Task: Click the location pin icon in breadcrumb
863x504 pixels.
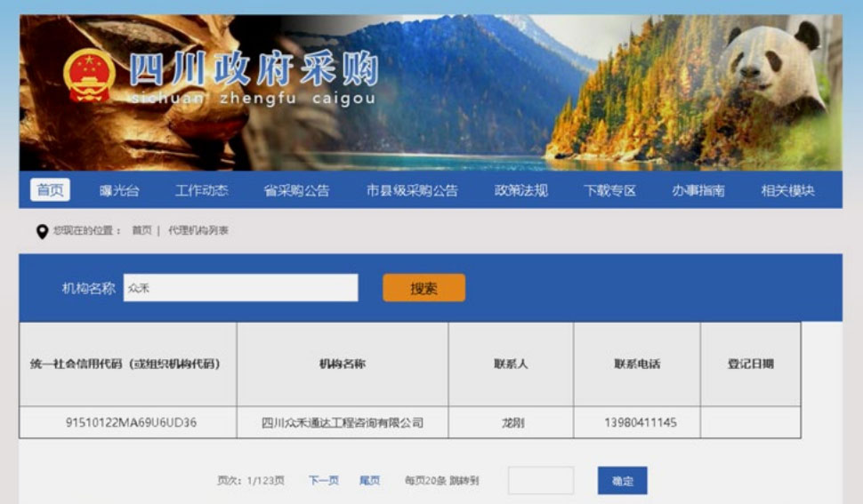Action: (x=42, y=231)
